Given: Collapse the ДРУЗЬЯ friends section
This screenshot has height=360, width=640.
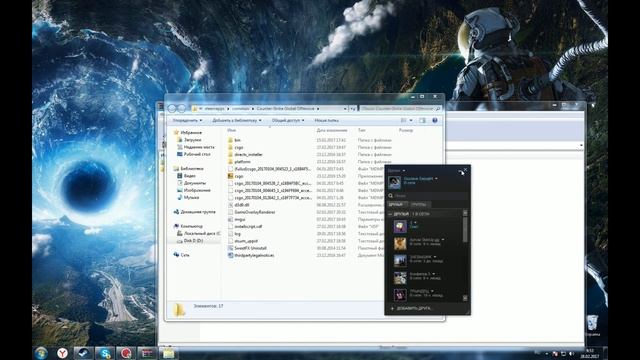Looking at the screenshot, I should (390, 214).
